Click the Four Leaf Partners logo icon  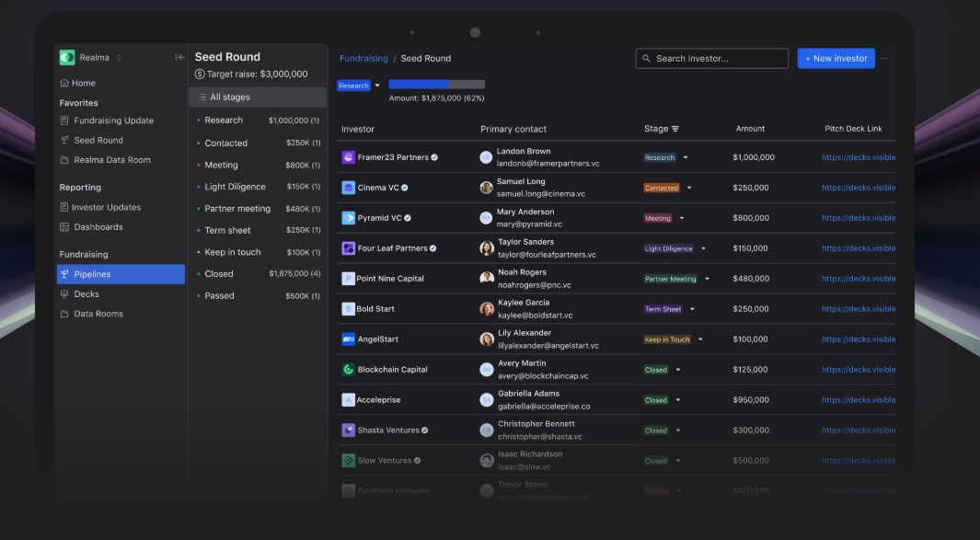point(349,248)
